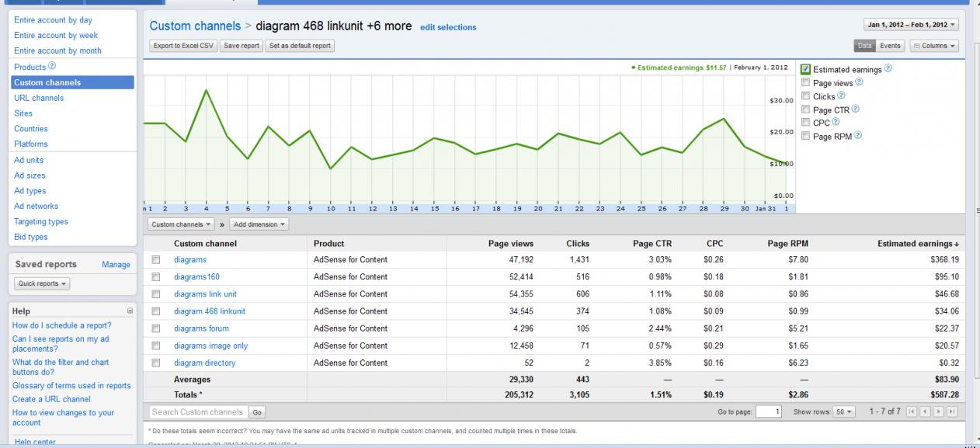Select Countries in sidebar
Screen dimensions: 980x448
(x=31, y=129)
